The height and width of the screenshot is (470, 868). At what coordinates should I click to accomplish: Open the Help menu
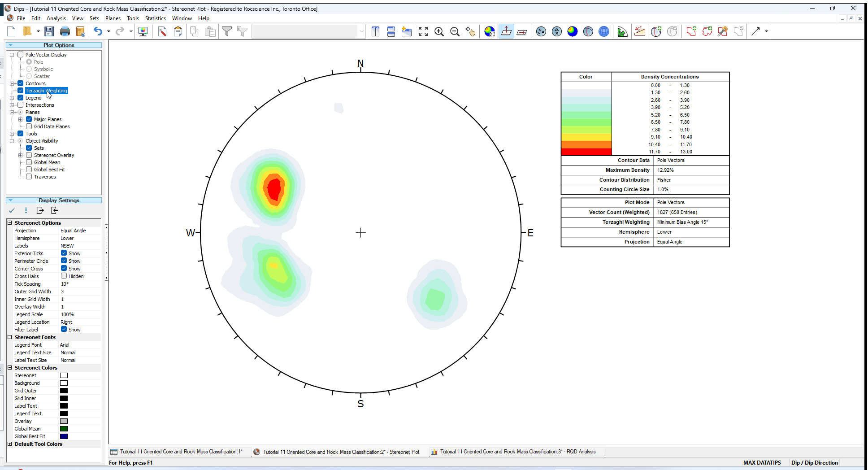204,18
